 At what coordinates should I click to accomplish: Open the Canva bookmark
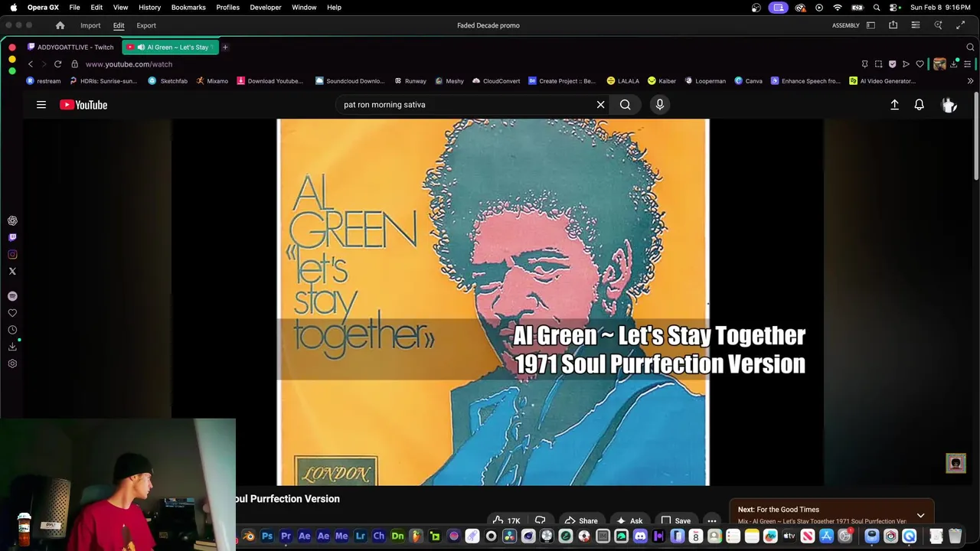pos(748,80)
